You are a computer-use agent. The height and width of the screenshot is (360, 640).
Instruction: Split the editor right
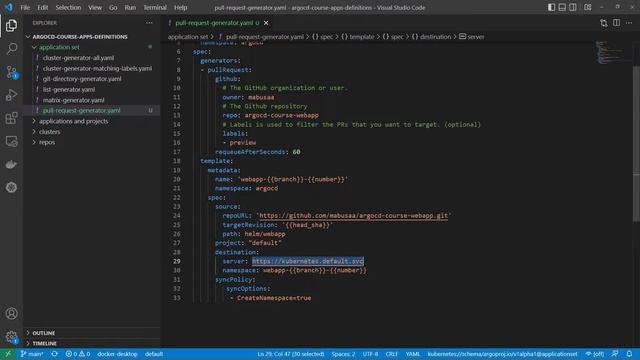point(616,23)
